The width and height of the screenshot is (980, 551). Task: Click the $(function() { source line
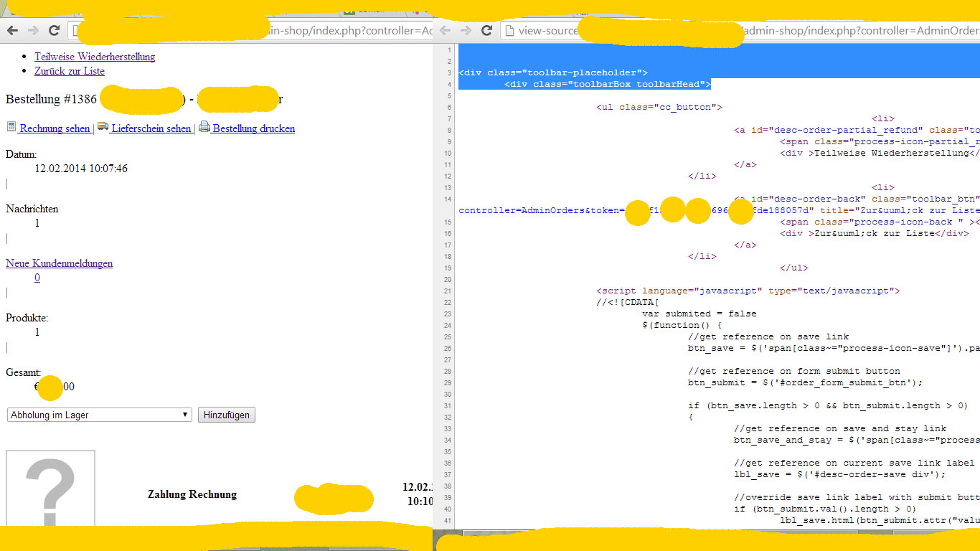click(682, 325)
